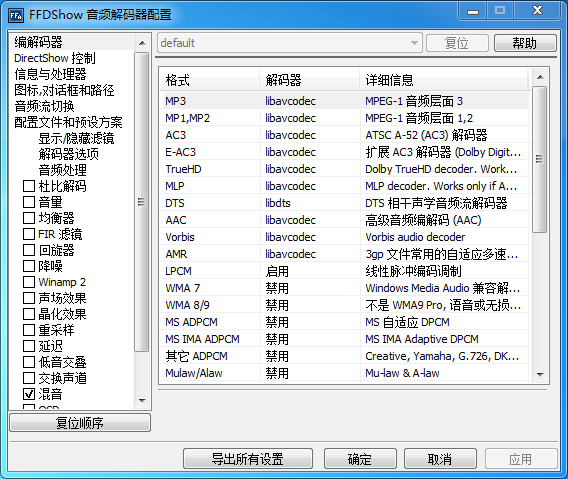The width and height of the screenshot is (568, 479).
Task: Click the 复位 button
Action: [x=457, y=43]
